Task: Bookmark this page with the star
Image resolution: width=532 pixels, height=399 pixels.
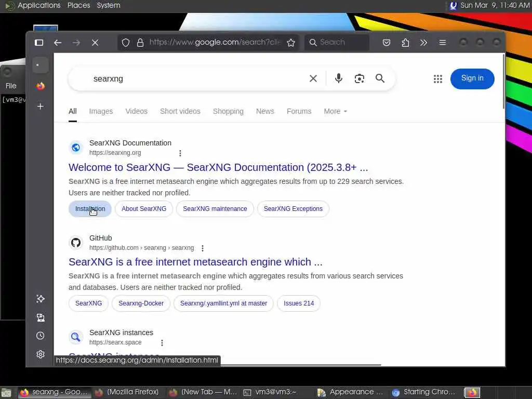Action: 291,43
